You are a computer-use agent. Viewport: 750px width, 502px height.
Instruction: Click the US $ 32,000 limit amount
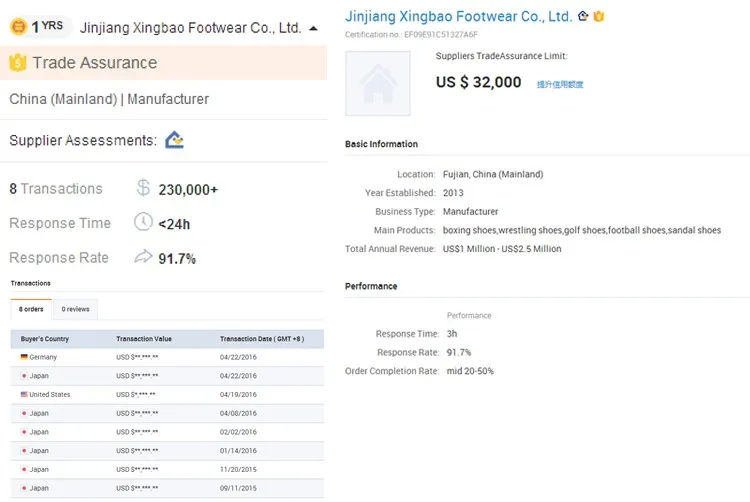pyautogui.click(x=478, y=82)
